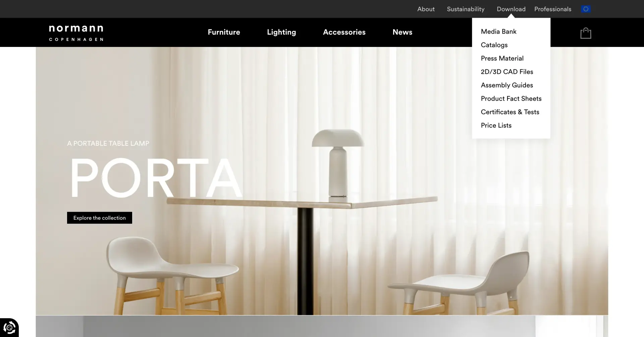Open the News page
644x337 pixels.
pyautogui.click(x=402, y=32)
